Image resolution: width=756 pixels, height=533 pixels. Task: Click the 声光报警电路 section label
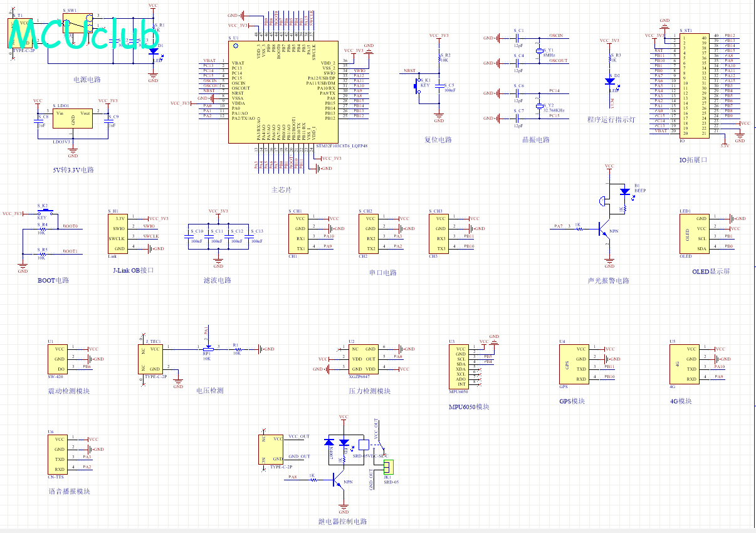(608, 281)
